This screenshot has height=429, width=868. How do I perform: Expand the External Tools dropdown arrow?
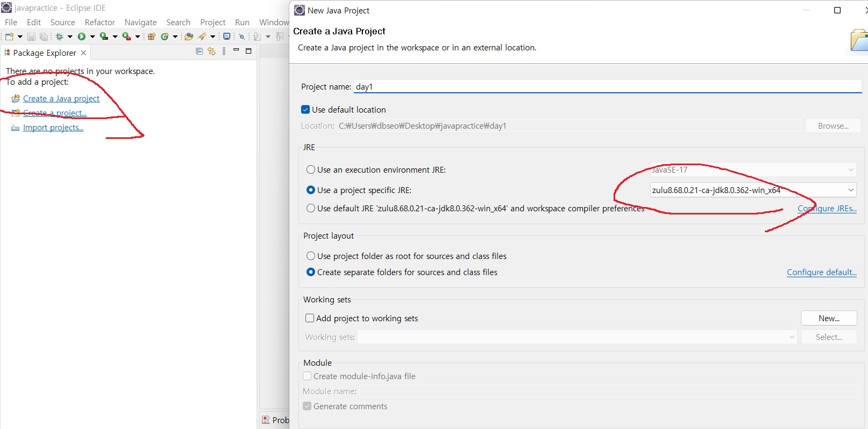pos(137,36)
